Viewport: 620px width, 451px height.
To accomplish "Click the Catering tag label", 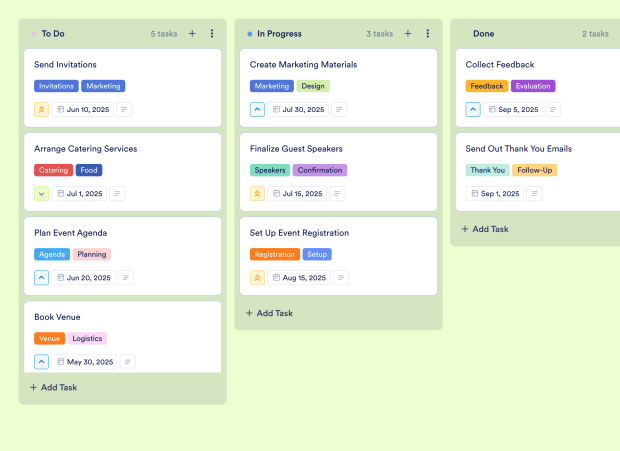I will (x=54, y=170).
